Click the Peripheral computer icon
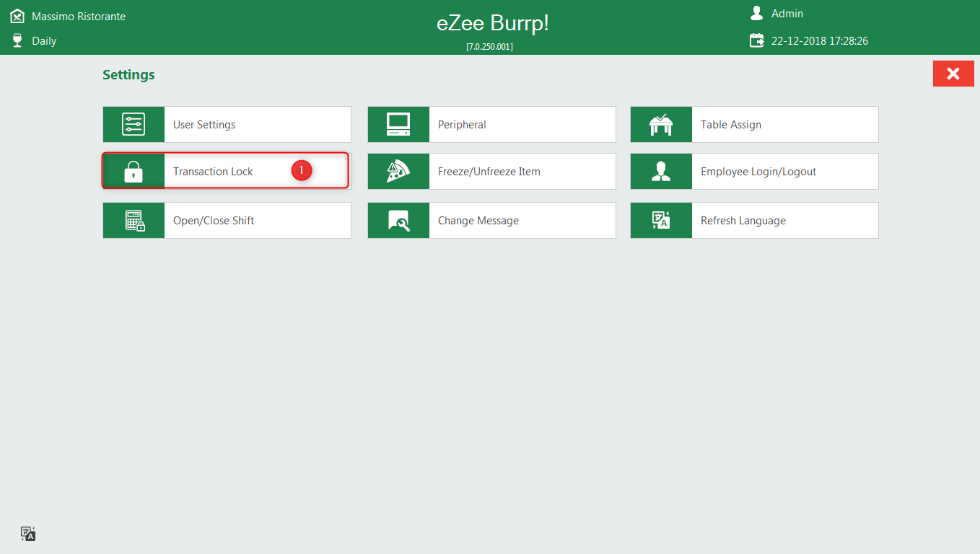Image resolution: width=980 pixels, height=554 pixels. (398, 124)
